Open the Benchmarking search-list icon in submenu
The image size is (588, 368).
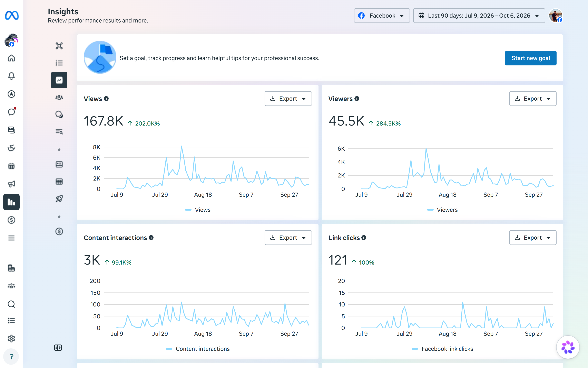coord(59,132)
